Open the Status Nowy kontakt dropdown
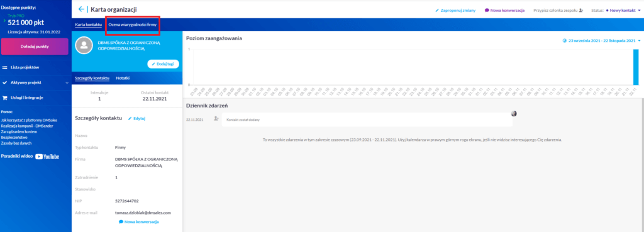The height and width of the screenshot is (232, 644). pos(623,10)
